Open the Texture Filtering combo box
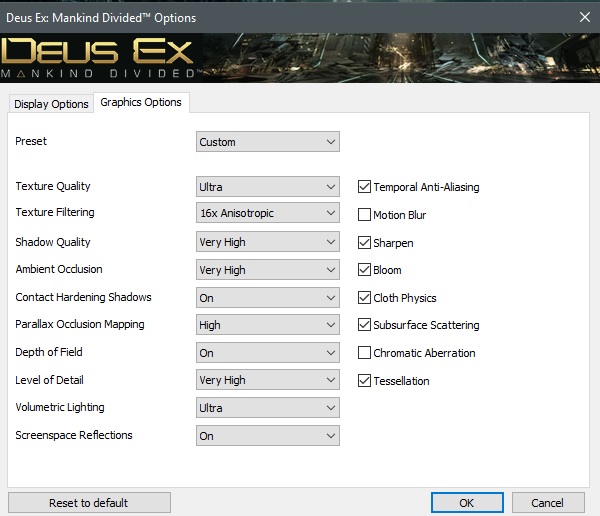The height and width of the screenshot is (516, 600). 268,213
